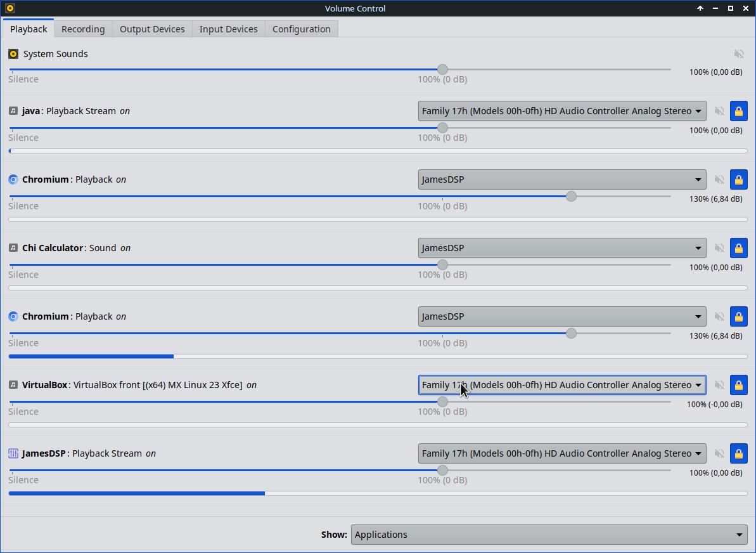Click the JamesDSP application icon

tap(13, 453)
